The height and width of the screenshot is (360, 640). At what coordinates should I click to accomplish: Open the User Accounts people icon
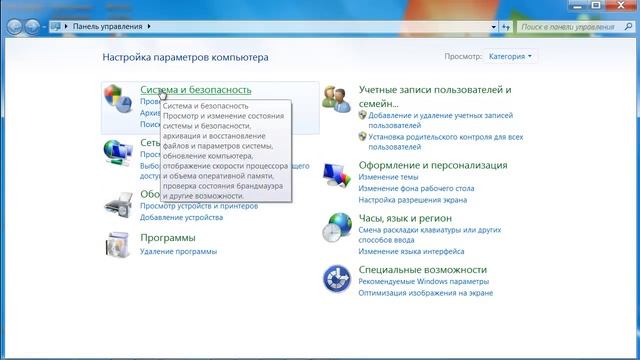[x=336, y=99]
